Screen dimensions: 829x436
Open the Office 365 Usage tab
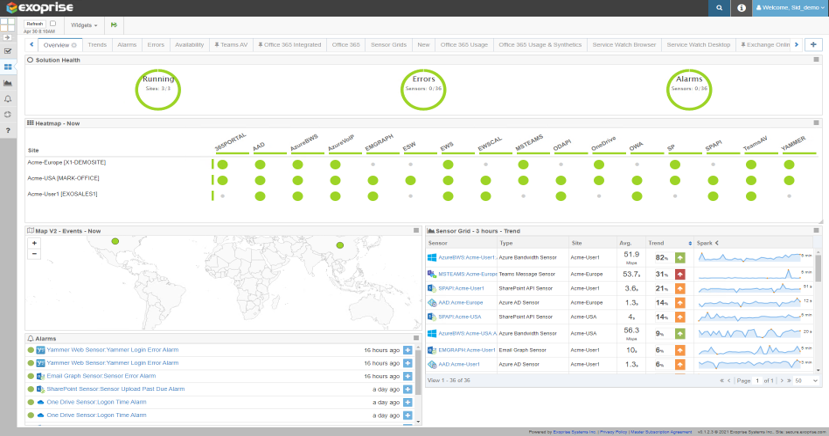(464, 45)
